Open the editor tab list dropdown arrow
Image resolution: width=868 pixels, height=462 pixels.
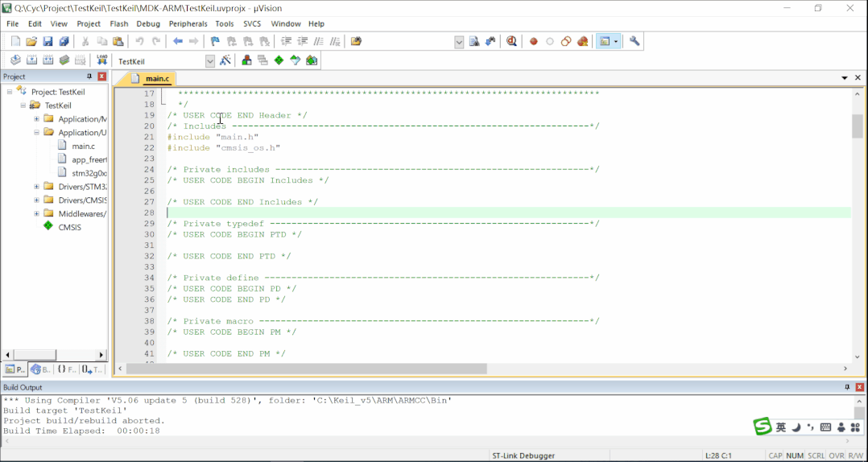845,78
